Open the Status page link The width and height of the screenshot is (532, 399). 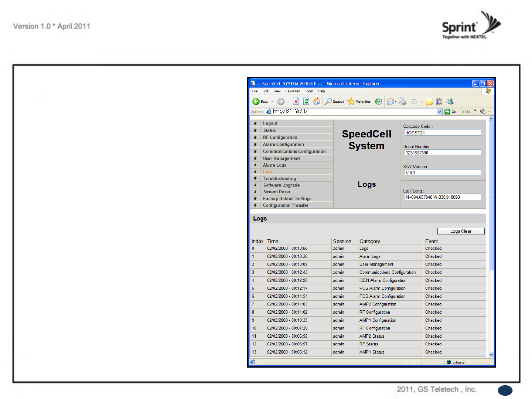270,130
